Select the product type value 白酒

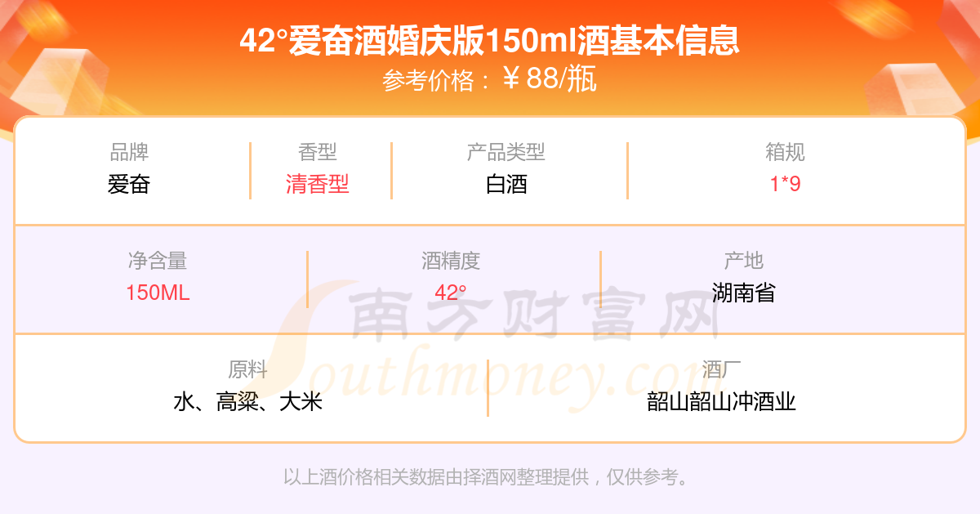(506, 184)
